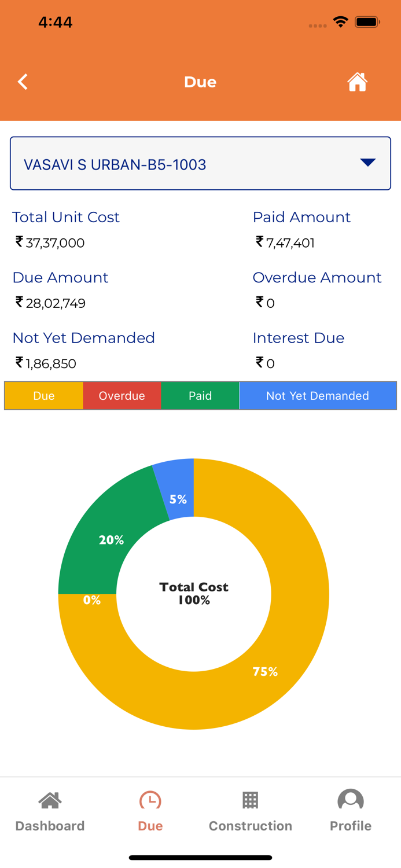The image size is (401, 868).
Task: Tap the Profile person icon in bottom navigation
Action: pyautogui.click(x=351, y=800)
